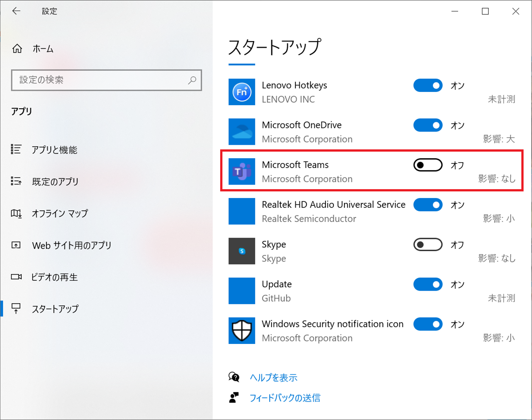Open ビデオの再生 settings page

tap(54, 277)
